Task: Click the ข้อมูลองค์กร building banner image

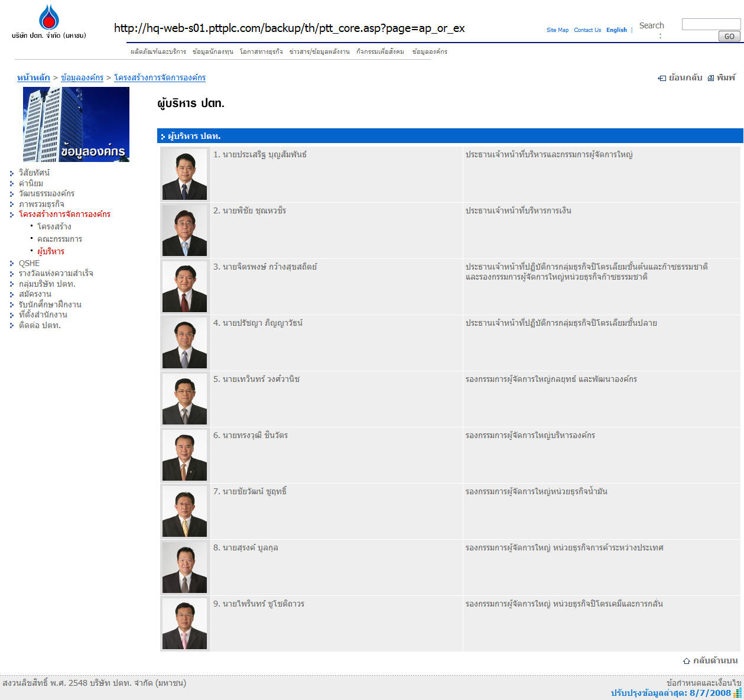Action: tap(76, 124)
